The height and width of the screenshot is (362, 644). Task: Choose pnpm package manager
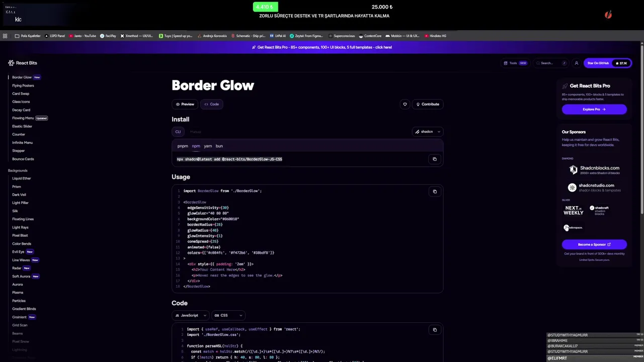[x=183, y=146]
